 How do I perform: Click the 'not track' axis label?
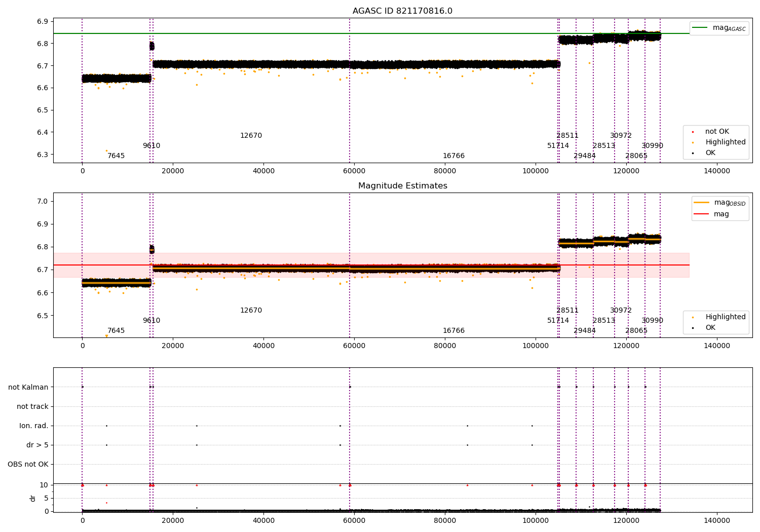[32, 407]
